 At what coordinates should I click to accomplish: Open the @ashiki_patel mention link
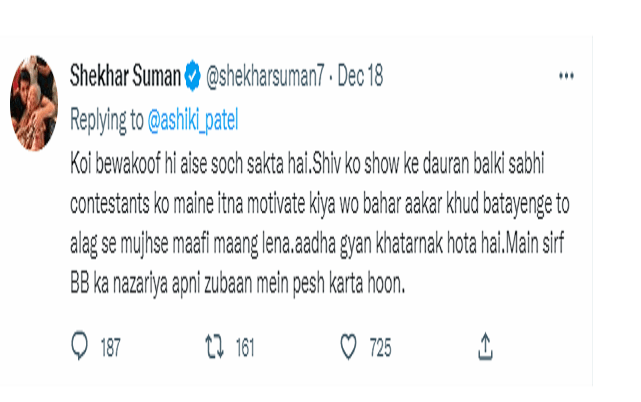[193, 121]
